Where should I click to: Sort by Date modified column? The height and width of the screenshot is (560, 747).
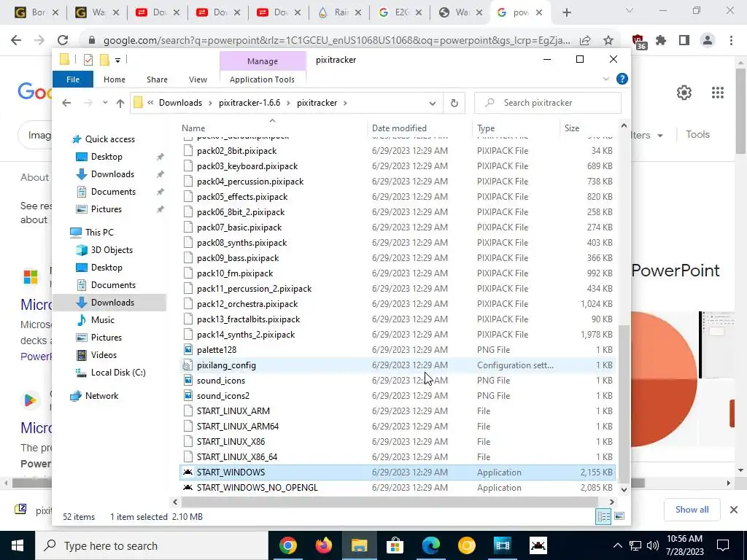(x=399, y=128)
